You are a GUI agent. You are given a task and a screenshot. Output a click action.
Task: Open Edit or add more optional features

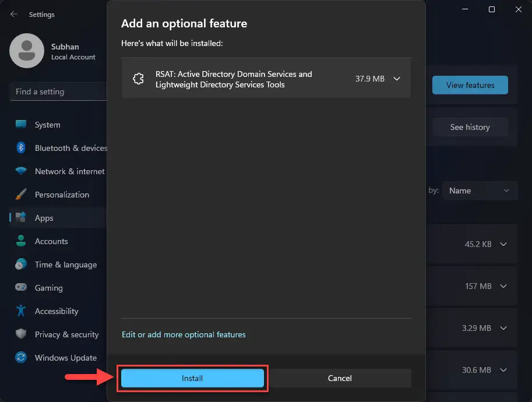tap(184, 334)
